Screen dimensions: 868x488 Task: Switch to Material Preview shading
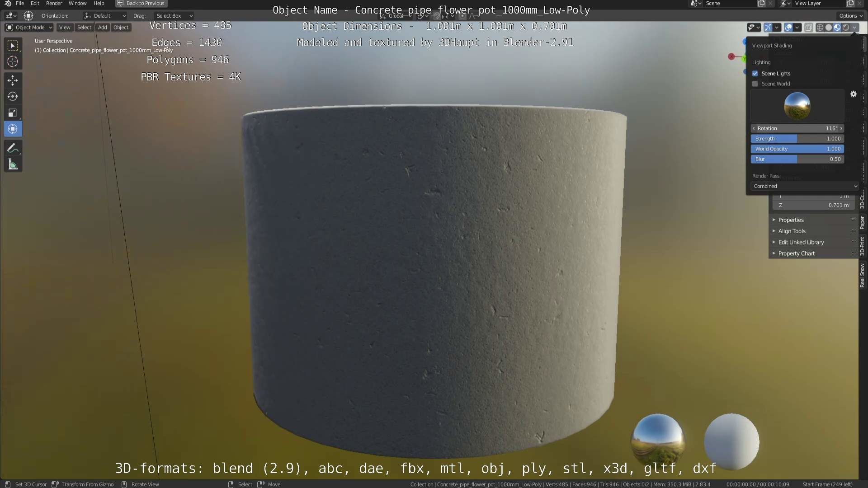[837, 28]
